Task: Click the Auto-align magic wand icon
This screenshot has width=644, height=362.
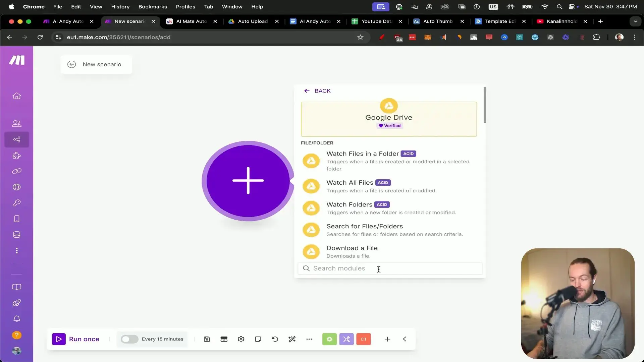Action: [x=292, y=339]
